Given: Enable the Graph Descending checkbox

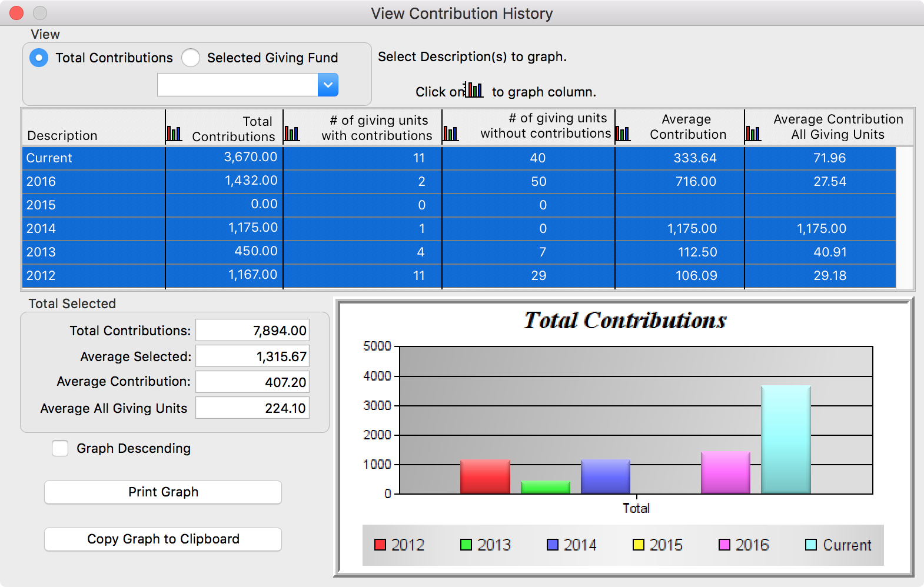Looking at the screenshot, I should pyautogui.click(x=60, y=448).
